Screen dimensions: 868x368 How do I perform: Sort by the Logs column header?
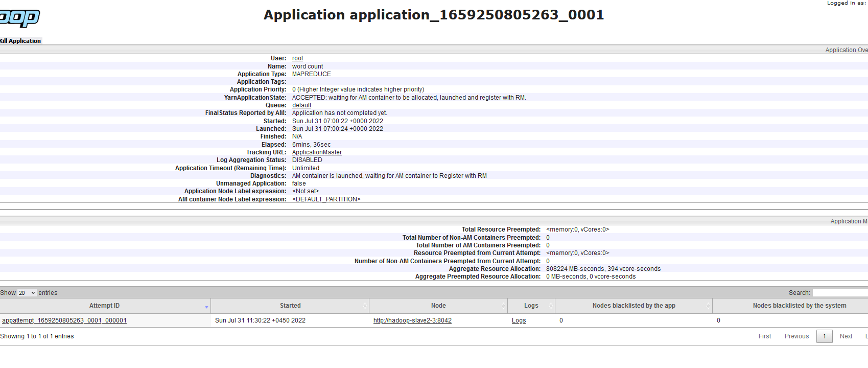tap(531, 306)
